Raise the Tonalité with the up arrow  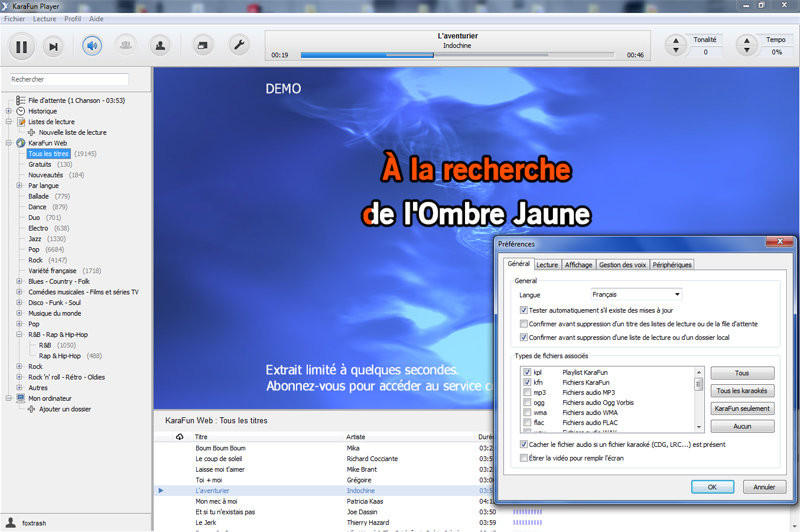(x=676, y=41)
